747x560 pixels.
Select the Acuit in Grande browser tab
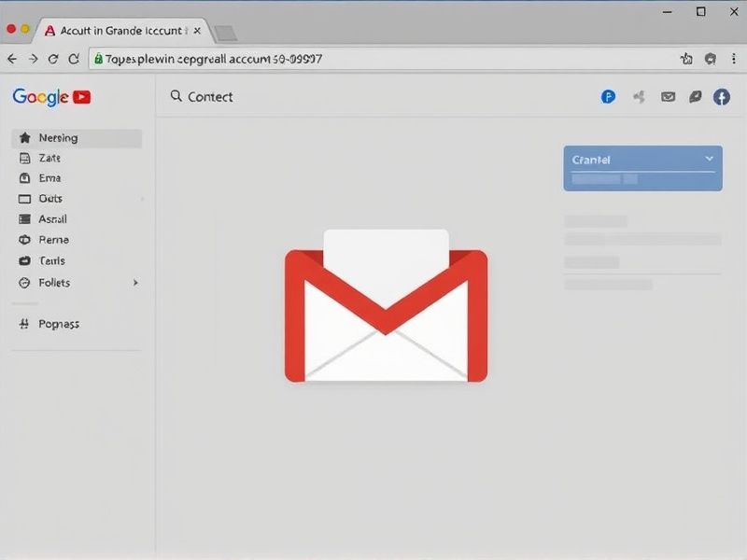121,31
